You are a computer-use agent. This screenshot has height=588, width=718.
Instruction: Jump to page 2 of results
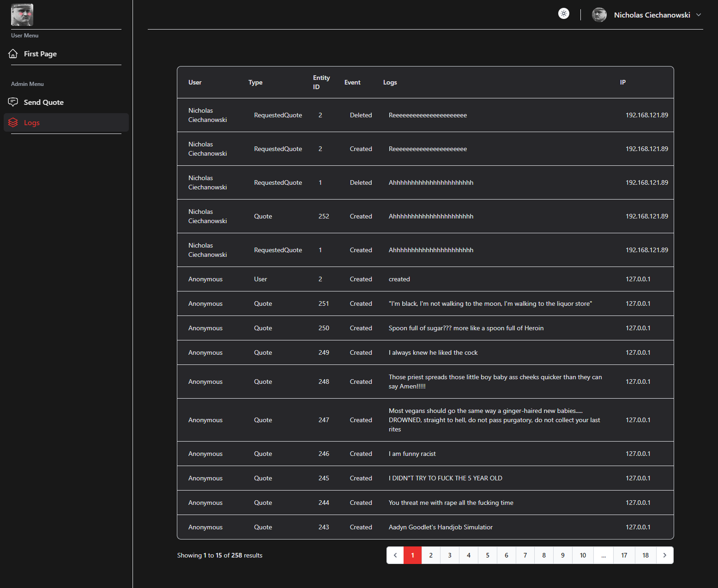(431, 555)
